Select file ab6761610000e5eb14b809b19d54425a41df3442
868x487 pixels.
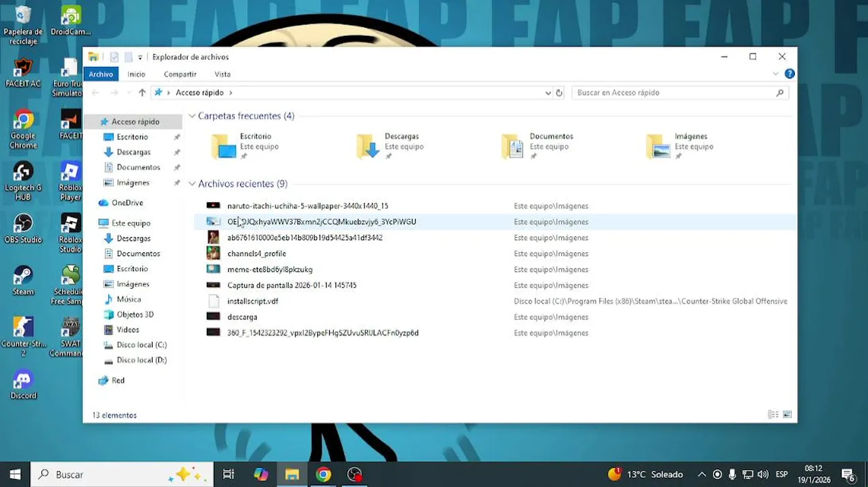495,237
